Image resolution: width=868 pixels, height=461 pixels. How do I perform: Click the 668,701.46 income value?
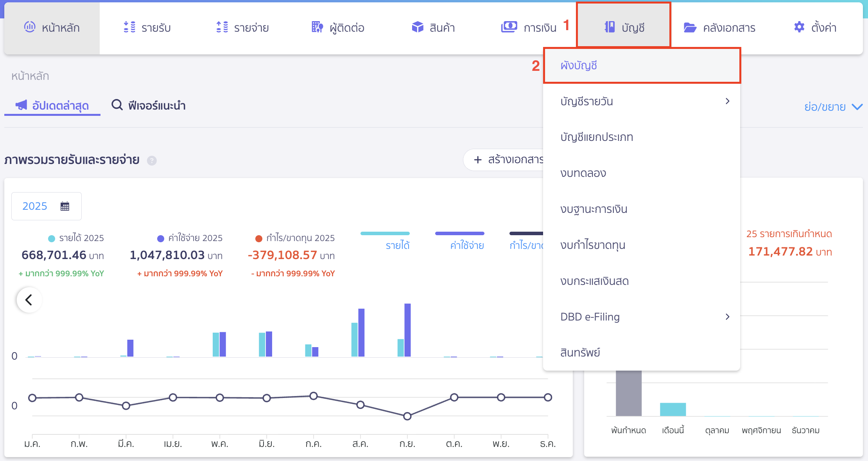(54, 255)
